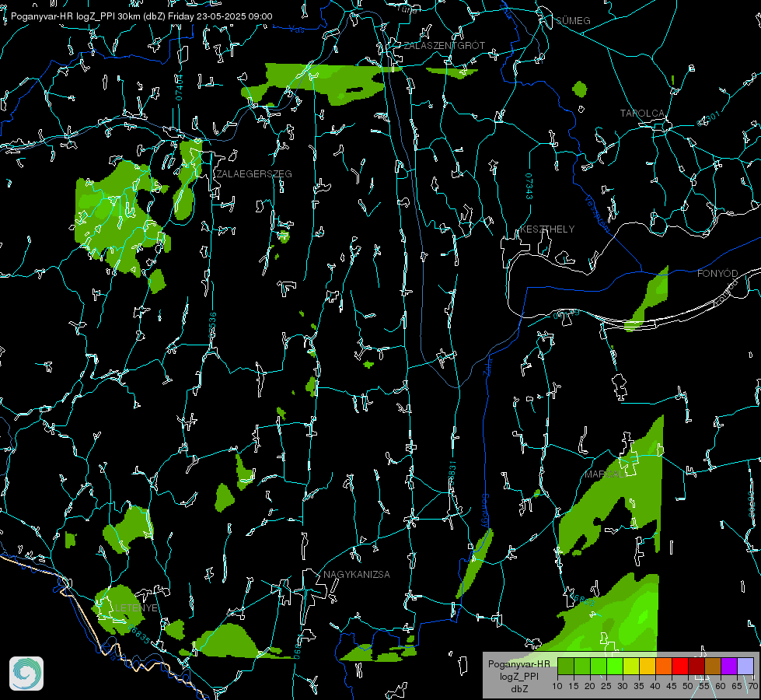Click the FONYÓD city label
The height and width of the screenshot is (700, 761).
[x=717, y=274]
